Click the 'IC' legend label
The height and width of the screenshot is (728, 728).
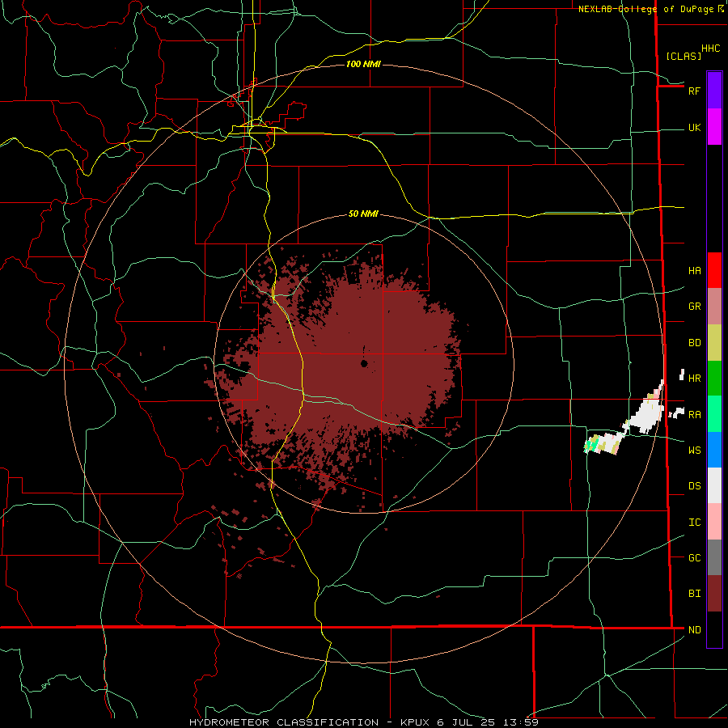point(694,523)
